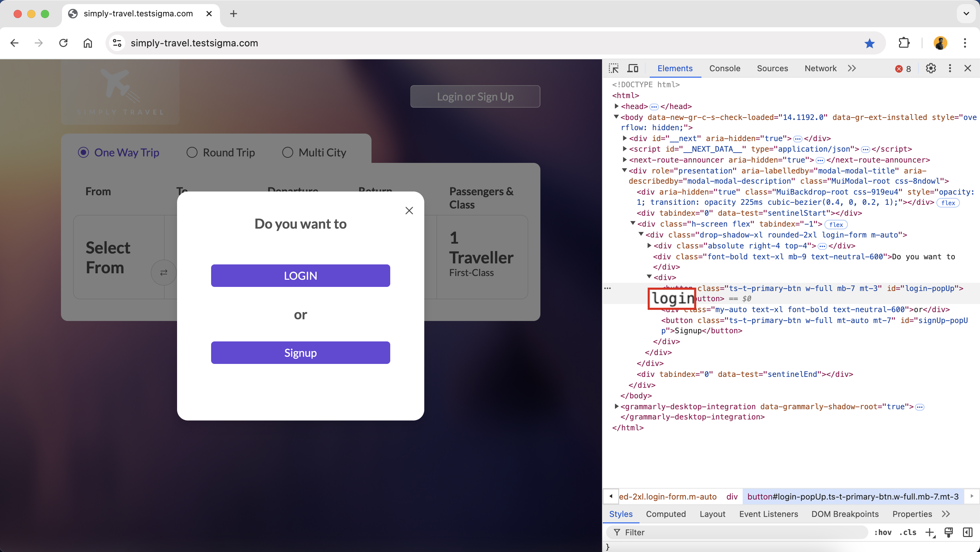Open the Styles pane tab
Image resolution: width=980 pixels, height=552 pixels.
(620, 514)
